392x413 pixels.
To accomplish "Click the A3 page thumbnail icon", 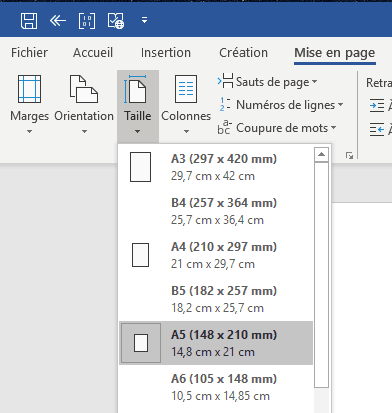I will tap(140, 167).
